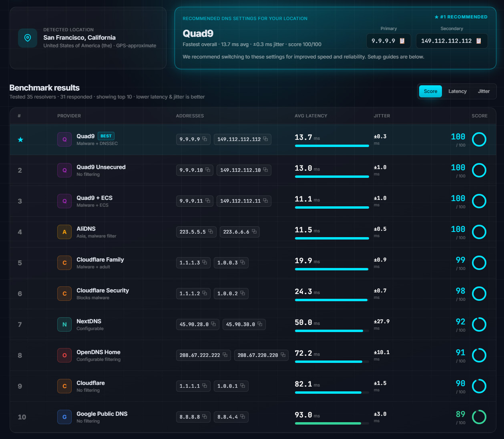Copy Cloudflare Family address 1.0.0.3
This screenshot has height=439, width=504.
(242, 262)
